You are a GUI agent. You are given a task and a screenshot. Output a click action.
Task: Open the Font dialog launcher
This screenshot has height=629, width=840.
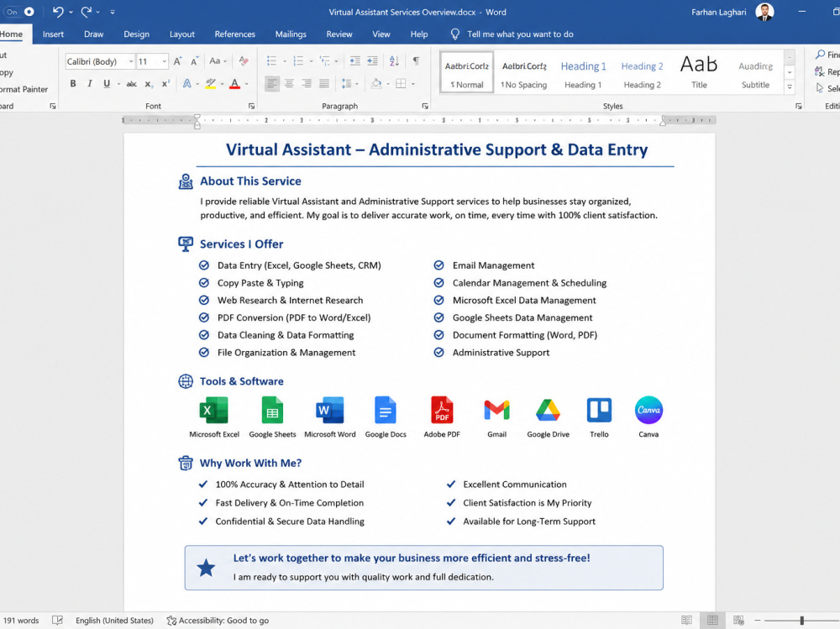(x=251, y=106)
